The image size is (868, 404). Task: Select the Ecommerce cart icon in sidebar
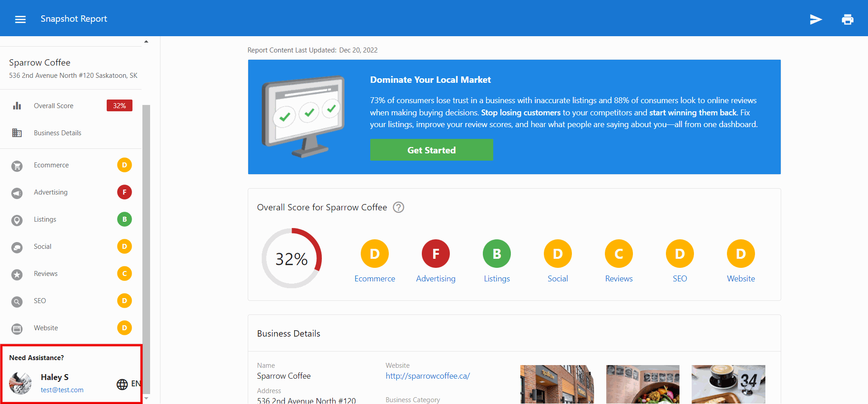[x=17, y=166]
